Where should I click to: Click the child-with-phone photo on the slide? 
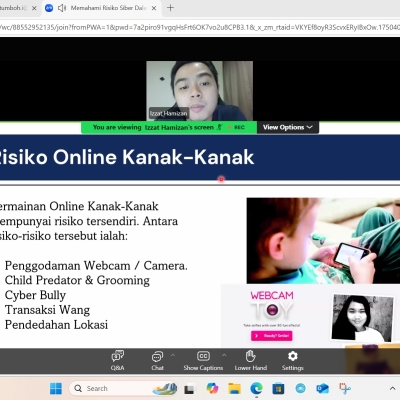pos(323,241)
